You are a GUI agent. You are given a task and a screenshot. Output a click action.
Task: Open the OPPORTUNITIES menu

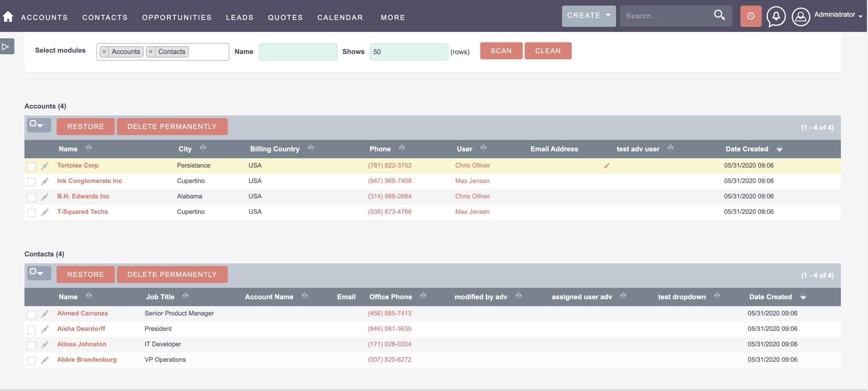click(177, 17)
